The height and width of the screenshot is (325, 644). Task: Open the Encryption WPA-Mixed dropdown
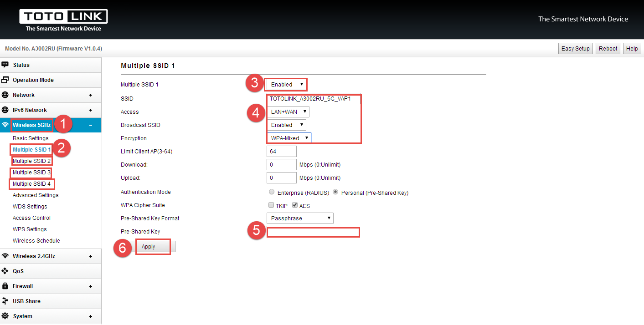click(289, 138)
